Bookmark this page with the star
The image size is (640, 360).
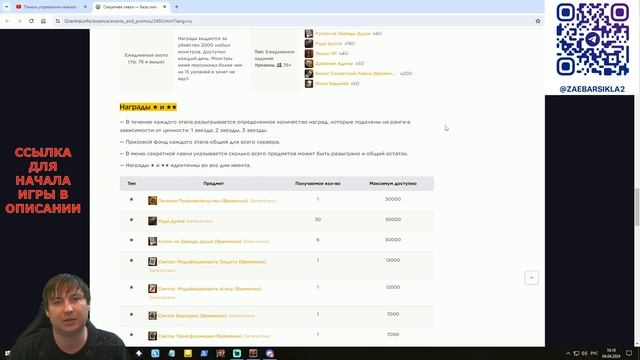click(538, 21)
